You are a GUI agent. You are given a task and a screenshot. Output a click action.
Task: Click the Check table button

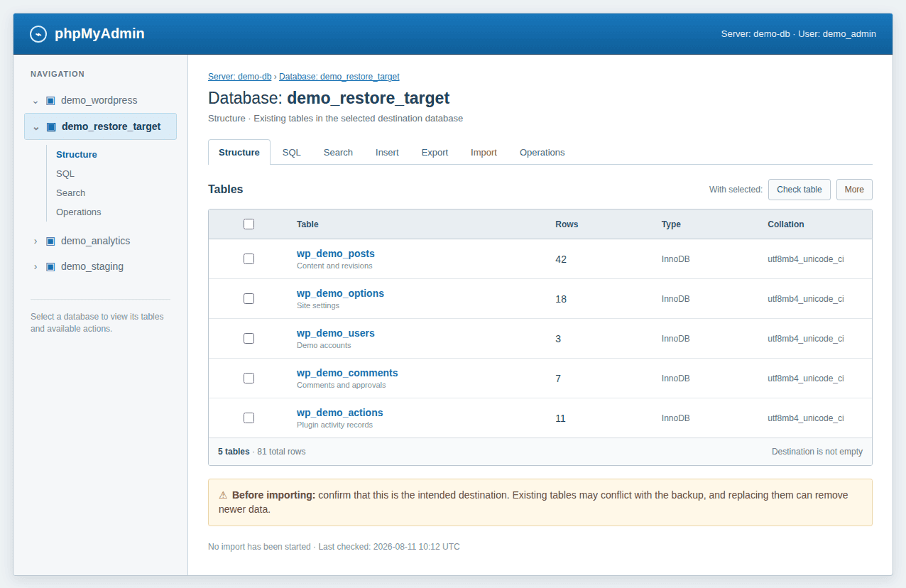click(799, 190)
